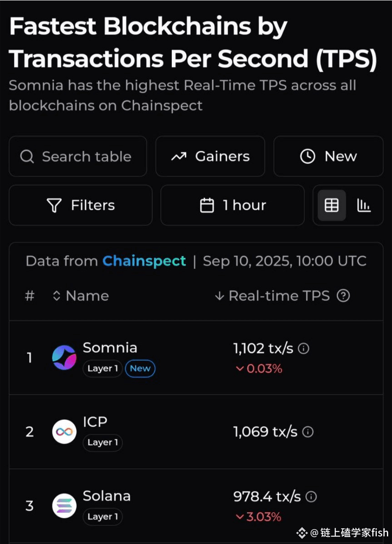This screenshot has width=392, height=544.
Task: Click the ICP infinity logo icon
Action: (x=64, y=432)
